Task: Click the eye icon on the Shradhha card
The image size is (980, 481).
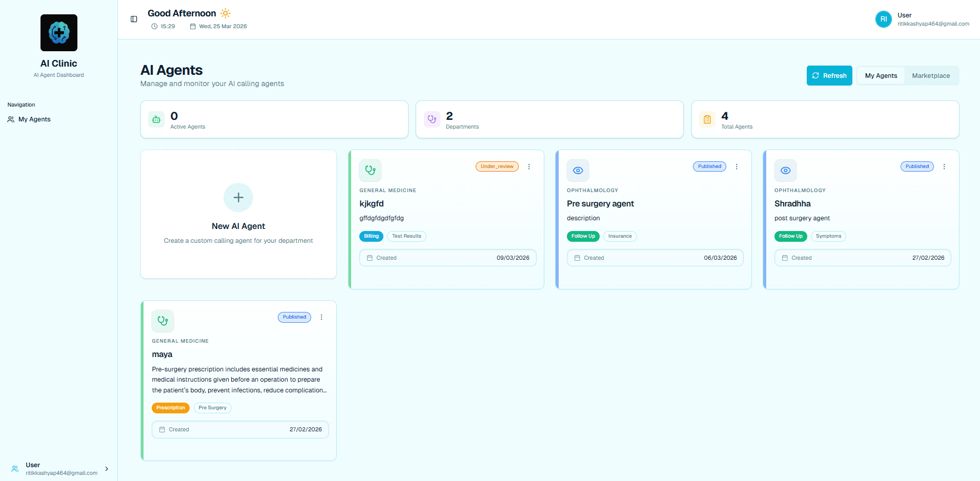Action: (785, 170)
